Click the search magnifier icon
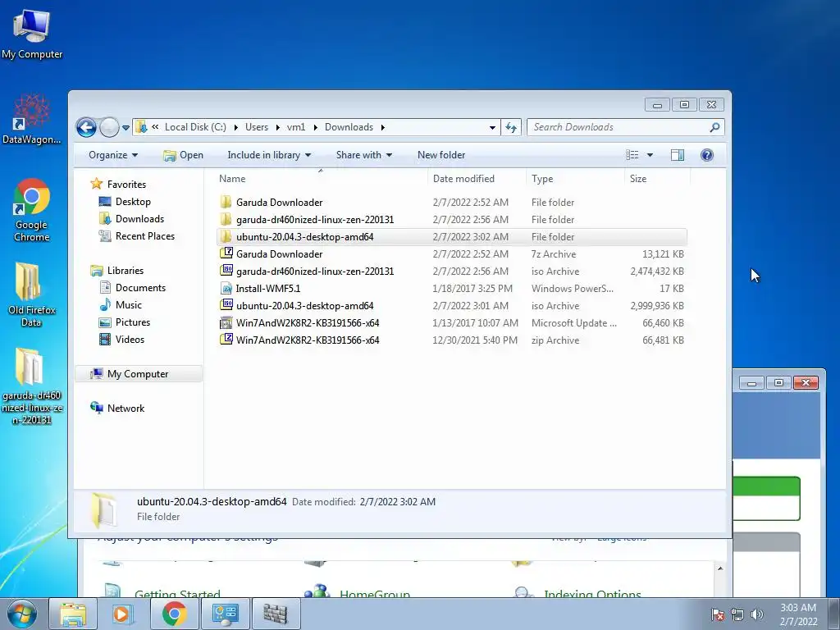840x630 pixels. [x=714, y=127]
